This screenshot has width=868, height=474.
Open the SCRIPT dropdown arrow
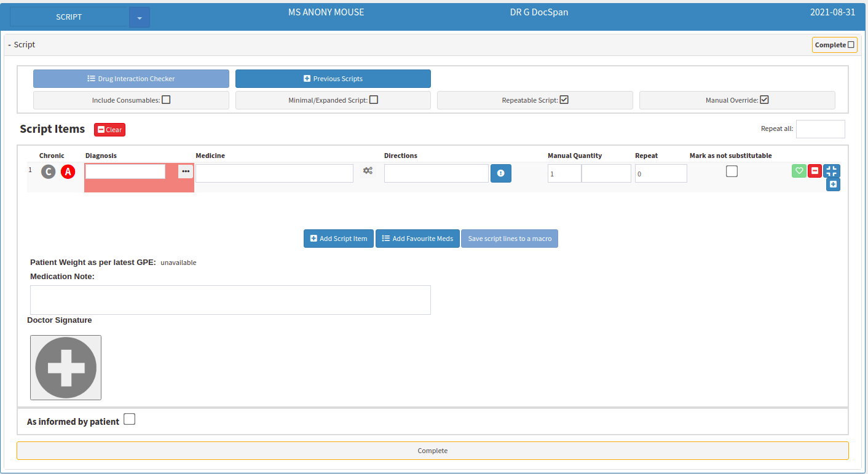coord(140,17)
